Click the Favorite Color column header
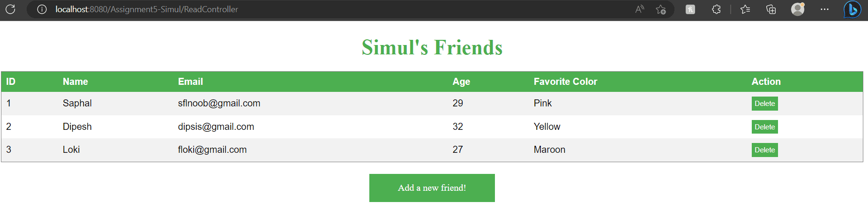The image size is (868, 210). [565, 82]
